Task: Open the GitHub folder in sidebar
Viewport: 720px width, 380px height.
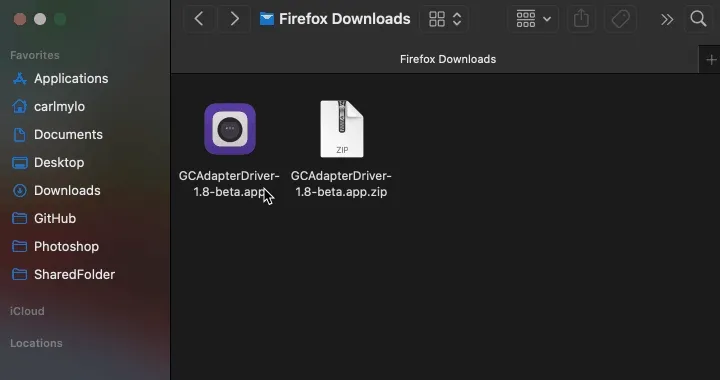Action: 55,218
